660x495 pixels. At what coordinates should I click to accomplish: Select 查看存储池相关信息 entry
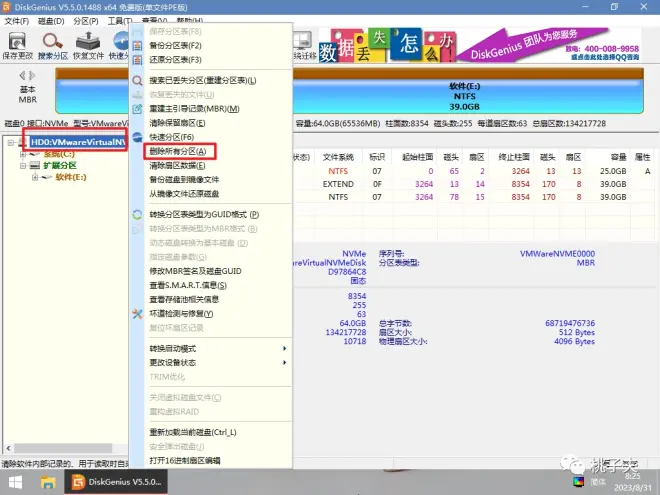pos(184,300)
